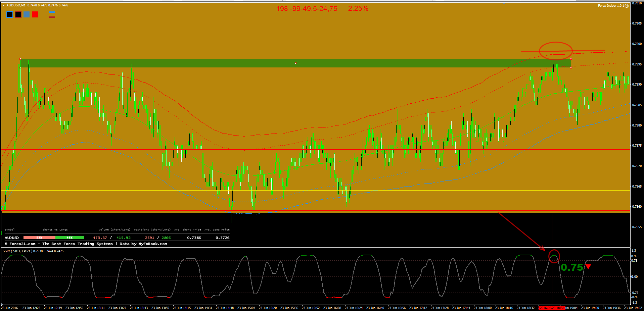This screenshot has height=311, width=644.
Task: Click the 23 Jun 19:36 time axis label
Action: (x=611, y=308)
